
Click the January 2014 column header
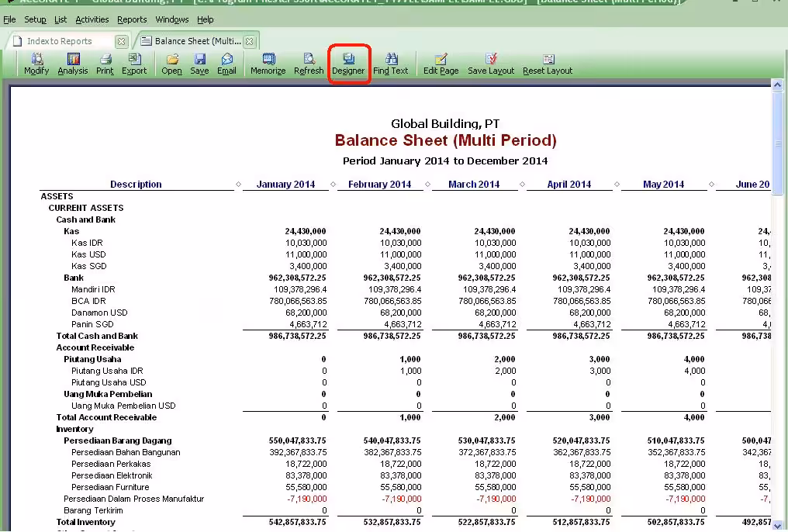[285, 185]
